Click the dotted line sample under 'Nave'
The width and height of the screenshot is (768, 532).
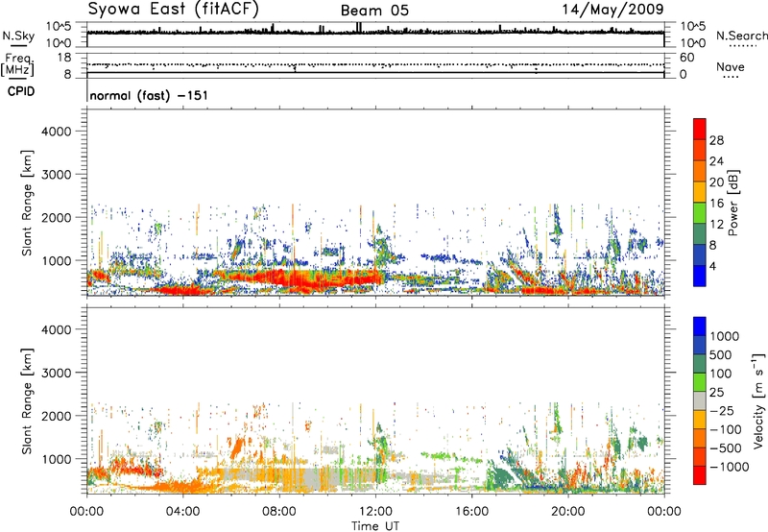[x=731, y=78]
